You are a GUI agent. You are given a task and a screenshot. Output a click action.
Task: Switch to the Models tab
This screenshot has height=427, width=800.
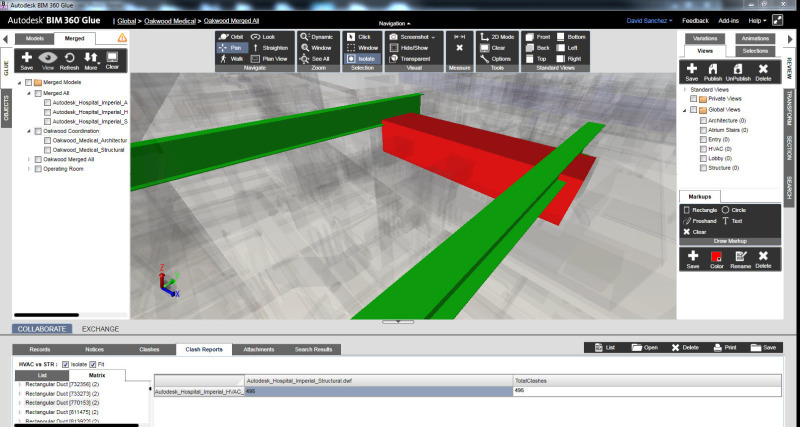(34, 39)
